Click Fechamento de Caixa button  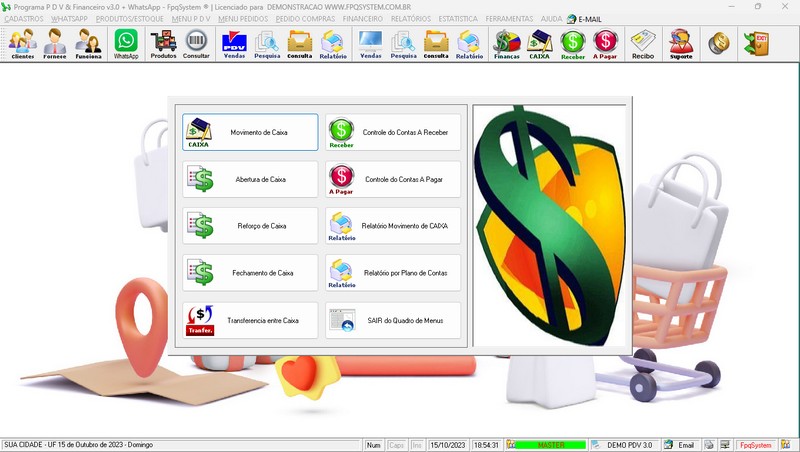coord(250,273)
